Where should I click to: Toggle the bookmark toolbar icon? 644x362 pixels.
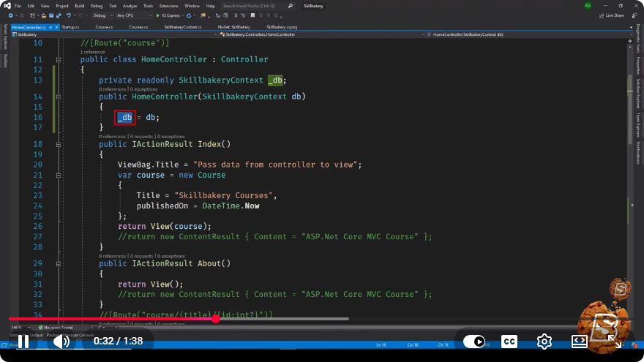[x=252, y=15]
